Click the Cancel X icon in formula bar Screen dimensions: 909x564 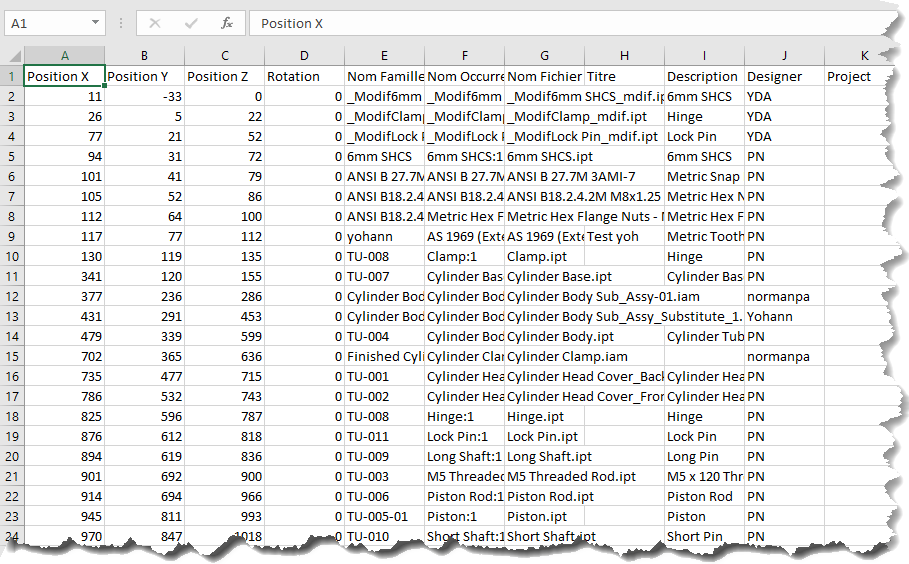[155, 23]
